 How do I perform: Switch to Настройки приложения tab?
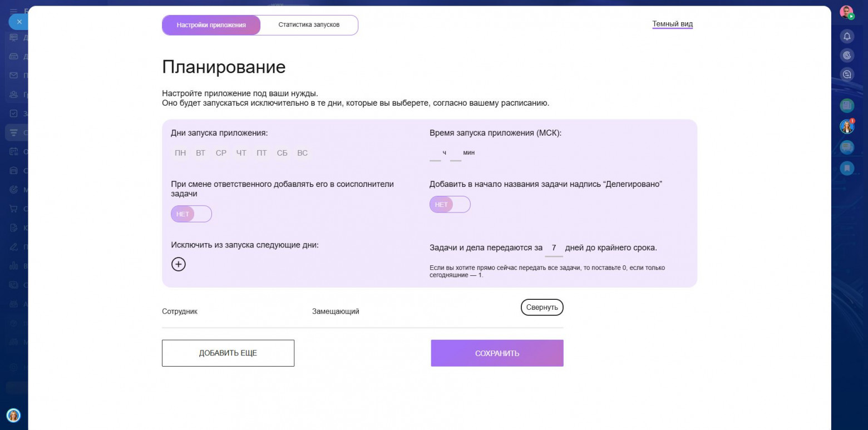pyautogui.click(x=211, y=25)
